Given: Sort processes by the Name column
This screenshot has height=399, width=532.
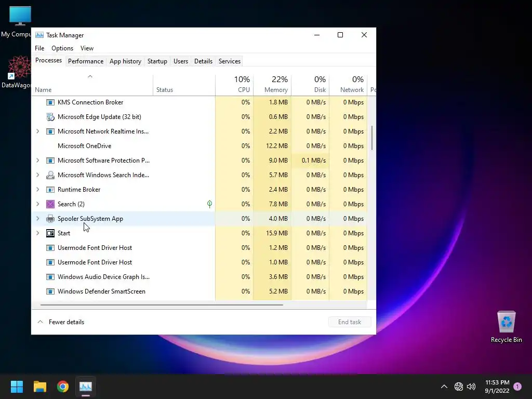Looking at the screenshot, I should coord(92,85).
